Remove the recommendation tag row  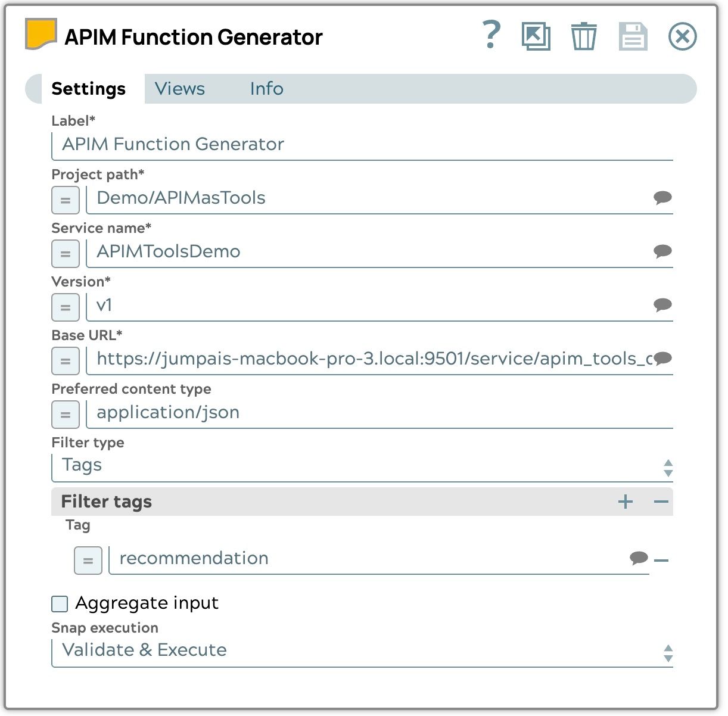coord(661,561)
